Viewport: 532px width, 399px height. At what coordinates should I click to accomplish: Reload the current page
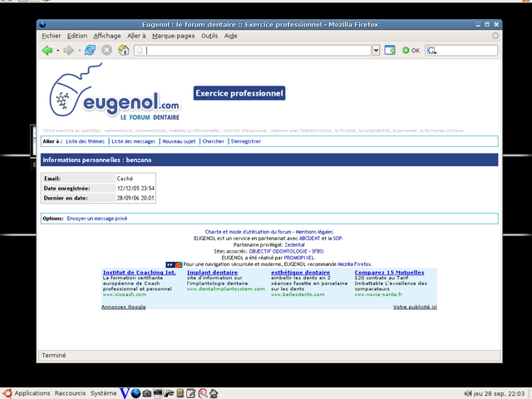coord(90,50)
